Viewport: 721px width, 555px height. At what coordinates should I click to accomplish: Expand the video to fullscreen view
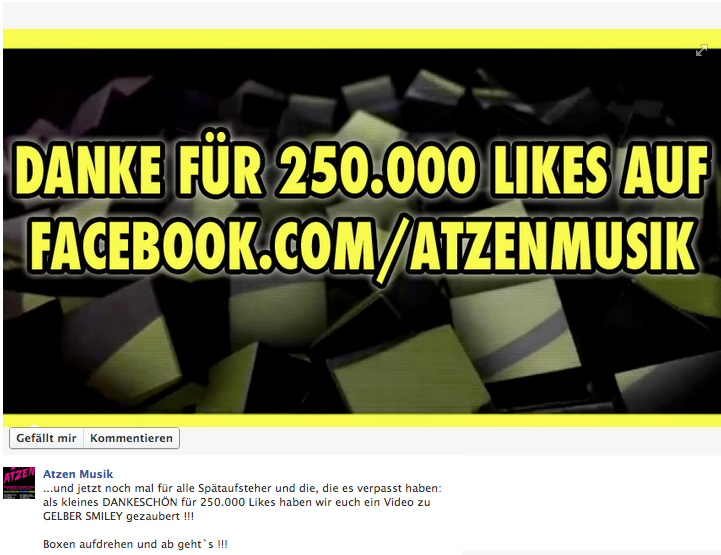(x=701, y=51)
